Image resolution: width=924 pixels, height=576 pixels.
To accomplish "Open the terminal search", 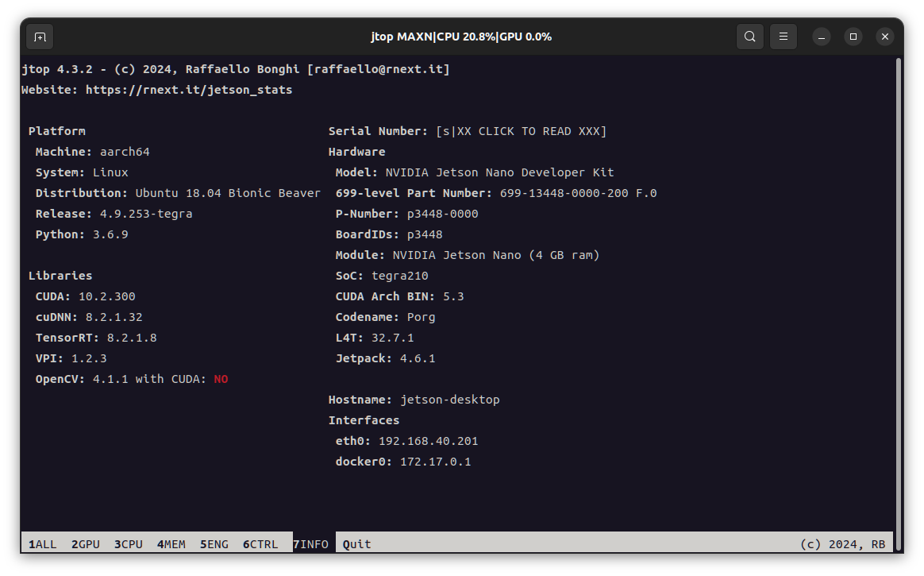I will [x=749, y=37].
